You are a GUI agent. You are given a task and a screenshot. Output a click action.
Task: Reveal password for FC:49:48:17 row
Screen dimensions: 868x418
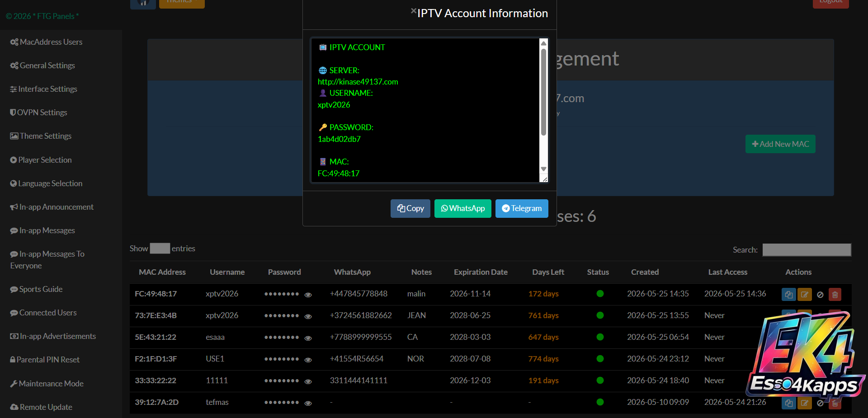308,295
